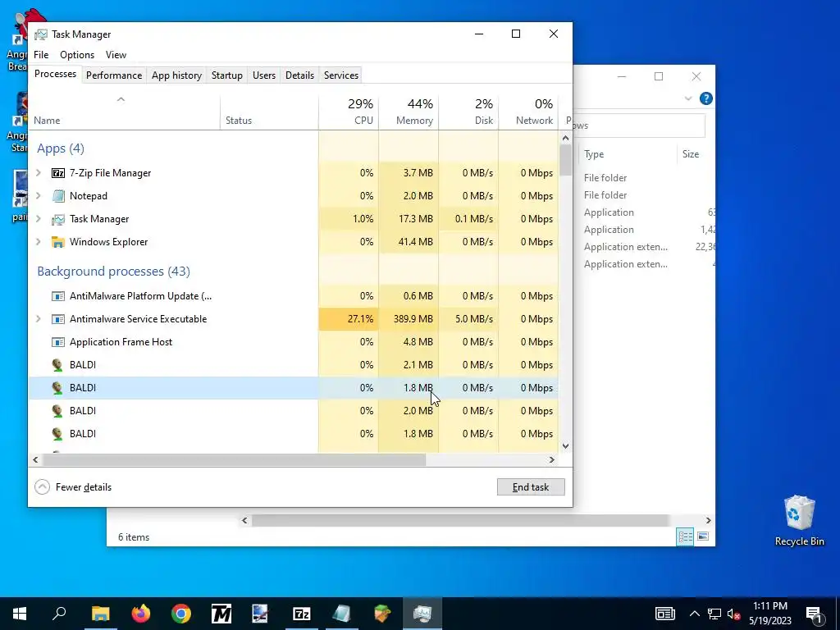Collapse view with Fewer details
This screenshot has width=840, height=630.
click(x=73, y=487)
